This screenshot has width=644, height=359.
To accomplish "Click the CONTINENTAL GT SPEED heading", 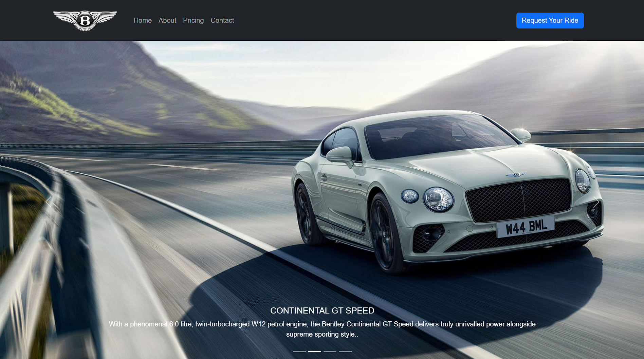I will pyautogui.click(x=322, y=310).
